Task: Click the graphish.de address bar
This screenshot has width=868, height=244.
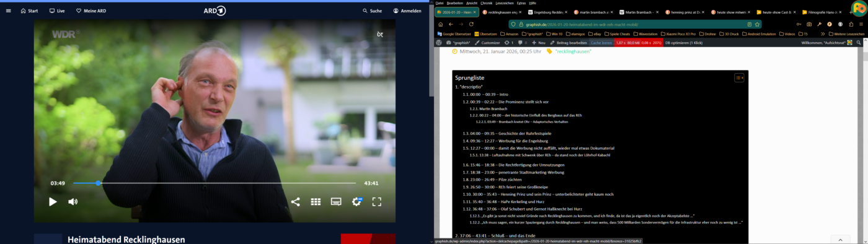Action: [635, 24]
